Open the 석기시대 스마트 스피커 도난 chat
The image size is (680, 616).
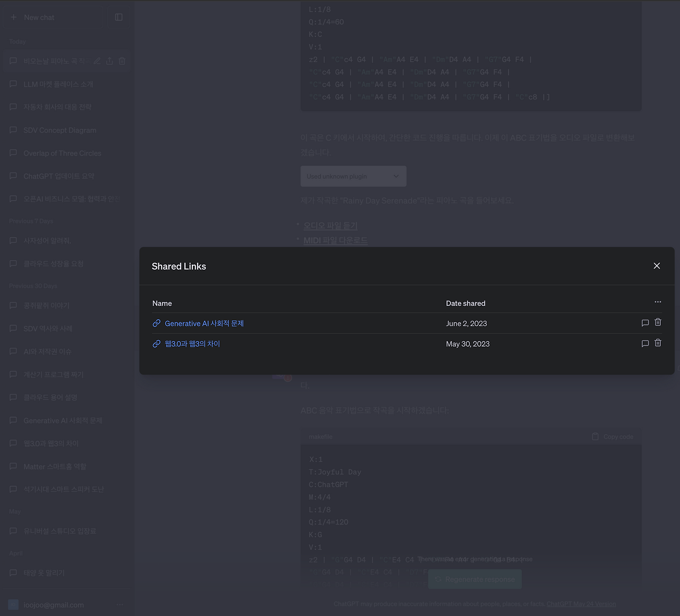pyautogui.click(x=66, y=489)
